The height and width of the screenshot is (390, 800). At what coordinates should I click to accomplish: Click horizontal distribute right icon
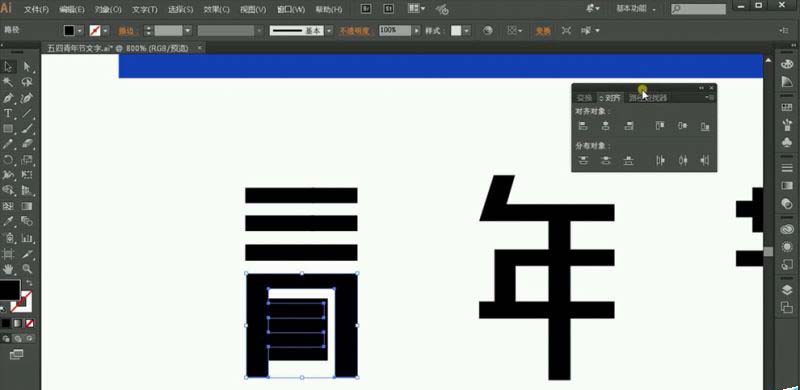click(x=705, y=161)
